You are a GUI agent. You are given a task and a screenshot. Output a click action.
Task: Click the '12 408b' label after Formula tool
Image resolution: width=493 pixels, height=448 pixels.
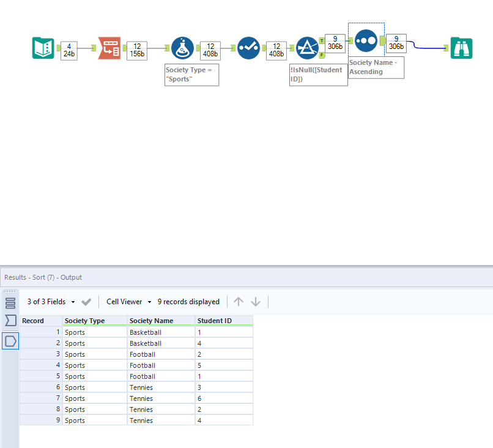pyautogui.click(x=210, y=50)
